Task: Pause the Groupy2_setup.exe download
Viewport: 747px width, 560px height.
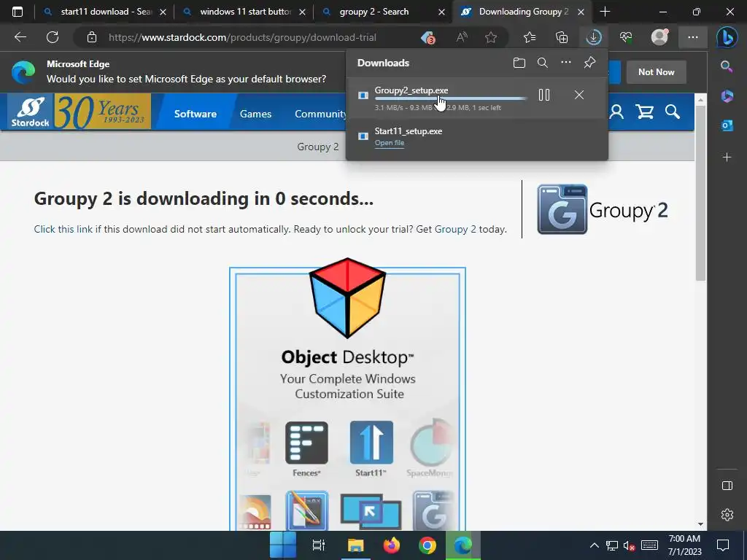Action: [x=544, y=96]
